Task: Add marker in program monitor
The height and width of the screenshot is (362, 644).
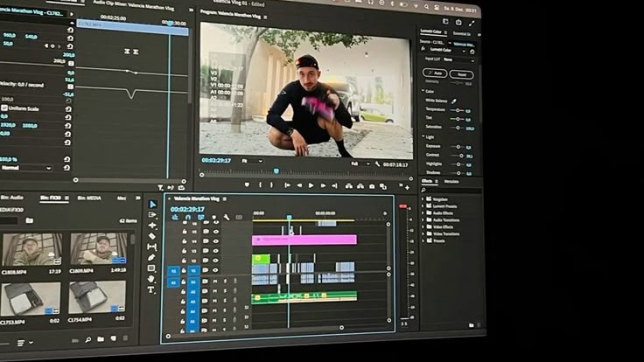Action: point(247,184)
